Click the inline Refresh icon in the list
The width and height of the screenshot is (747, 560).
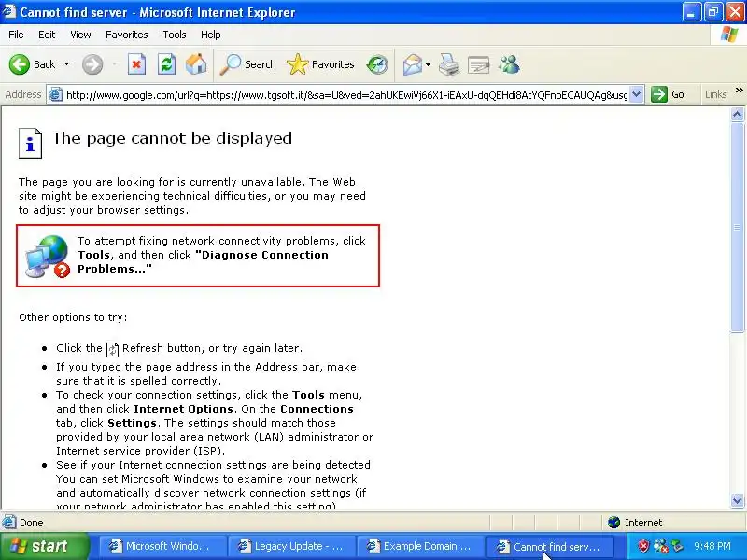pyautogui.click(x=112, y=349)
